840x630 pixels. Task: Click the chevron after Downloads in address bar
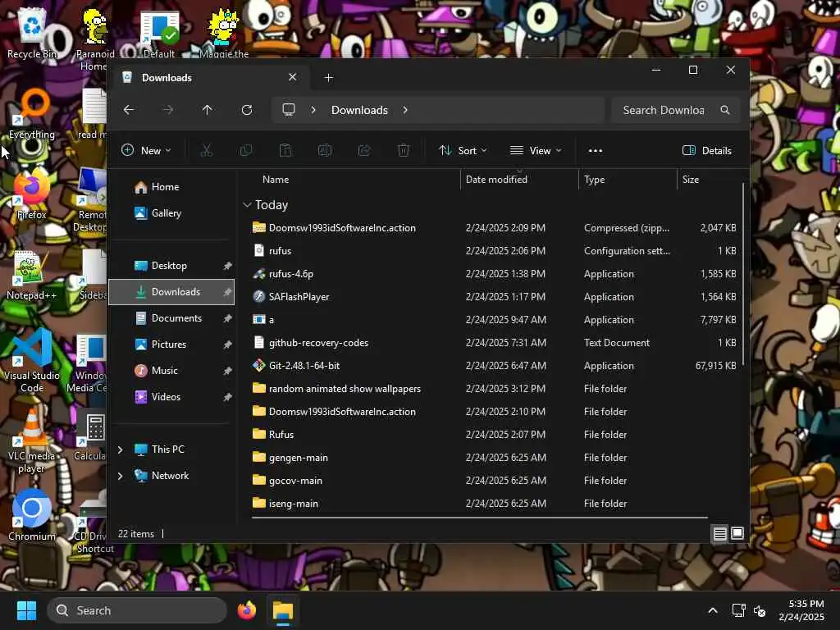405,110
